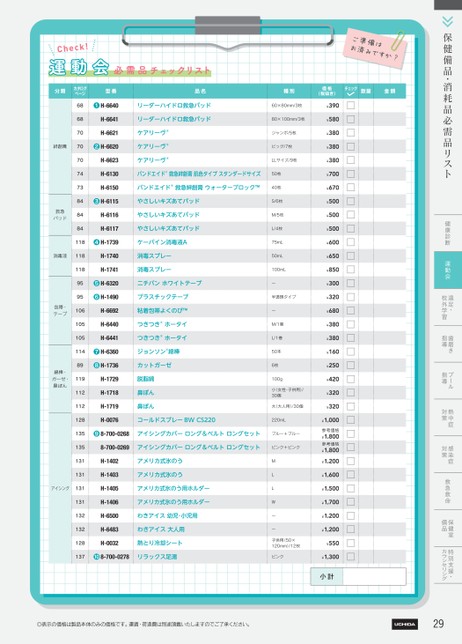Click the UCHIDA logo in the footer
Image resolution: width=462 pixels, height=644 pixels.
(405, 624)
